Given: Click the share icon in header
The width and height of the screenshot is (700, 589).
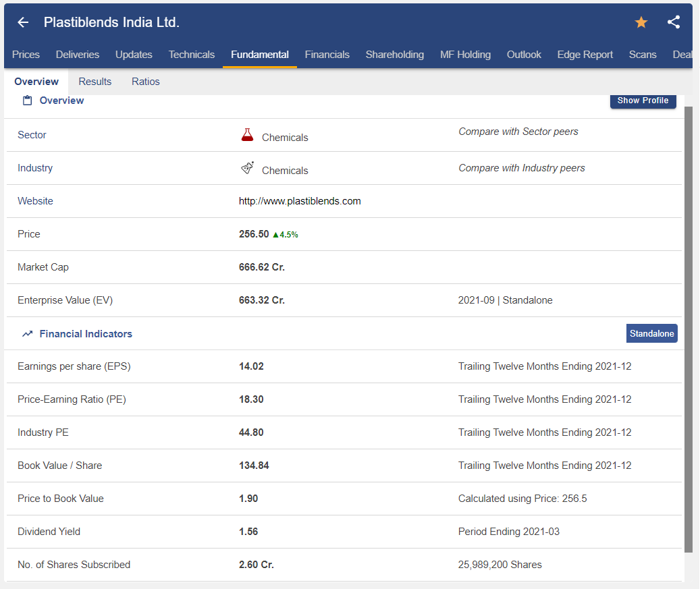Looking at the screenshot, I should pyautogui.click(x=674, y=22).
